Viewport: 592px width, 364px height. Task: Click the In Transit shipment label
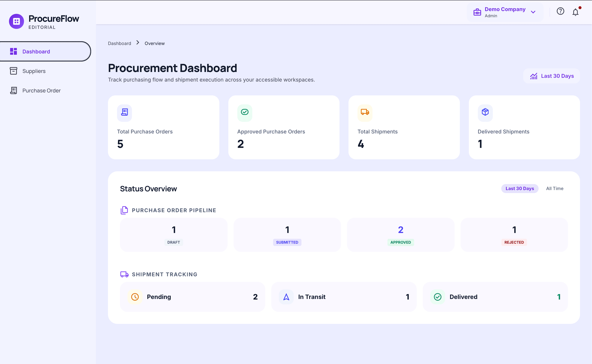pyautogui.click(x=312, y=297)
